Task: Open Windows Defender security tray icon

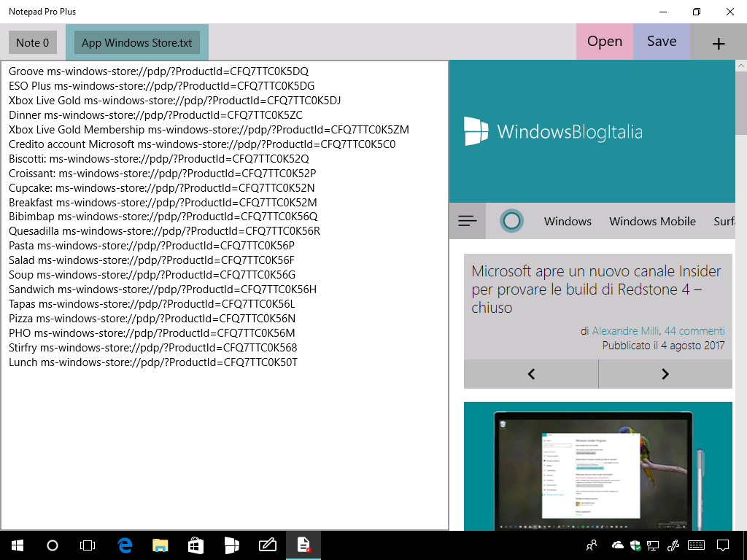Action: click(635, 545)
